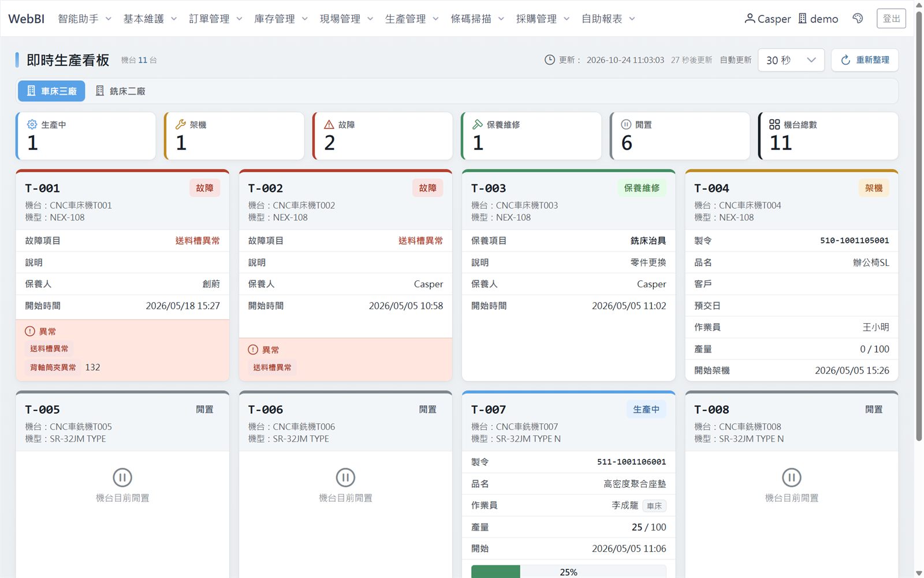Expand the 基本維護 dropdown menu
This screenshot has height=578, width=924.
[x=150, y=18]
